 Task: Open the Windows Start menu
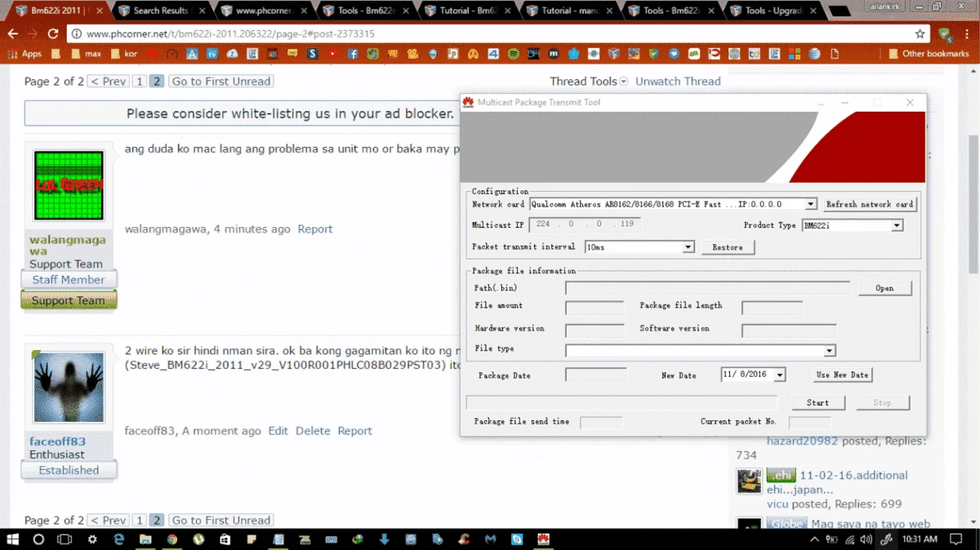pyautogui.click(x=13, y=539)
